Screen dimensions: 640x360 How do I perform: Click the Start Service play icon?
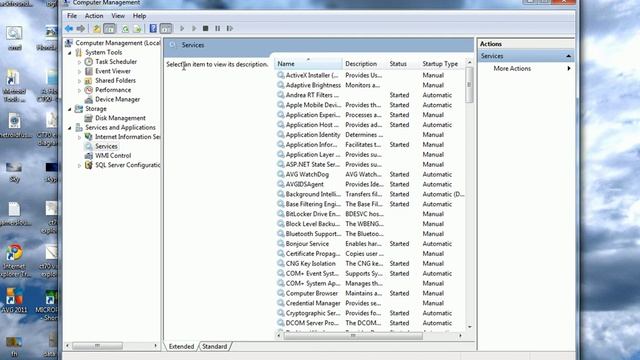coord(182,29)
